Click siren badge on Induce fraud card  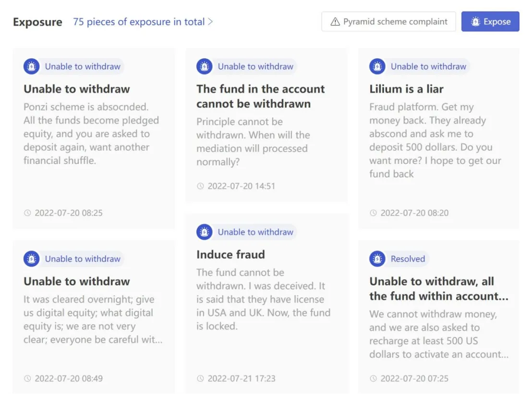point(204,232)
